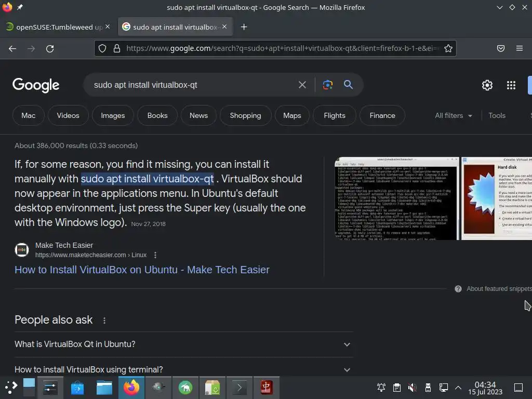Open the YaST software installer taskbar icon
The image size is (532, 399).
coord(212,388)
